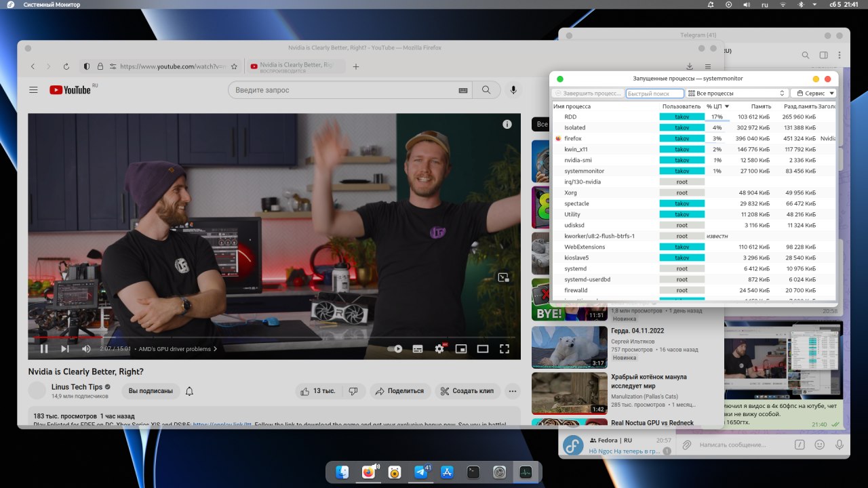Click the YouTube search magnifier button

486,90
